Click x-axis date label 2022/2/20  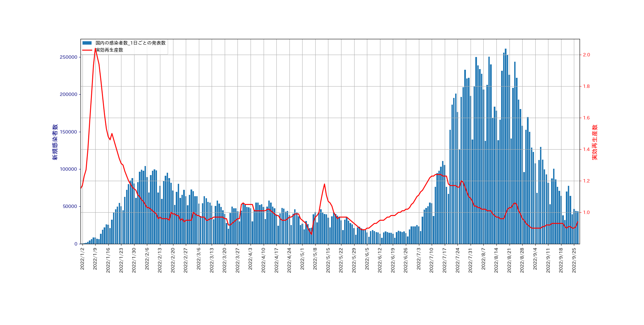click(173, 260)
